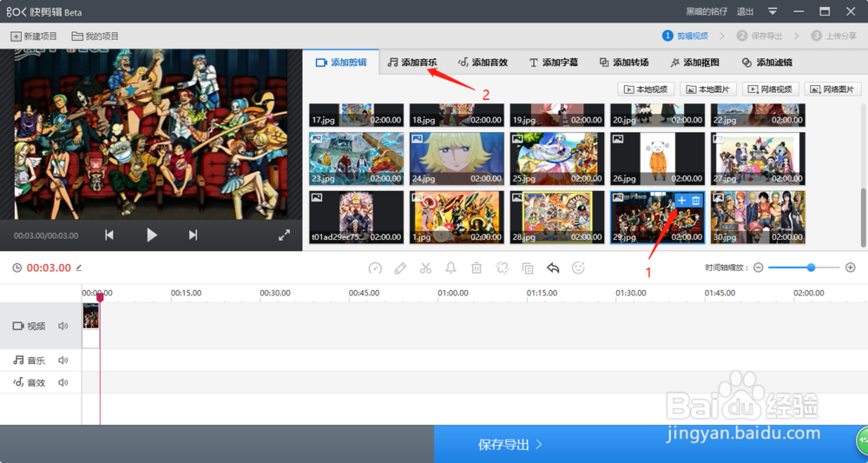Create a project via 新建项目
868x463 pixels.
pyautogui.click(x=34, y=36)
